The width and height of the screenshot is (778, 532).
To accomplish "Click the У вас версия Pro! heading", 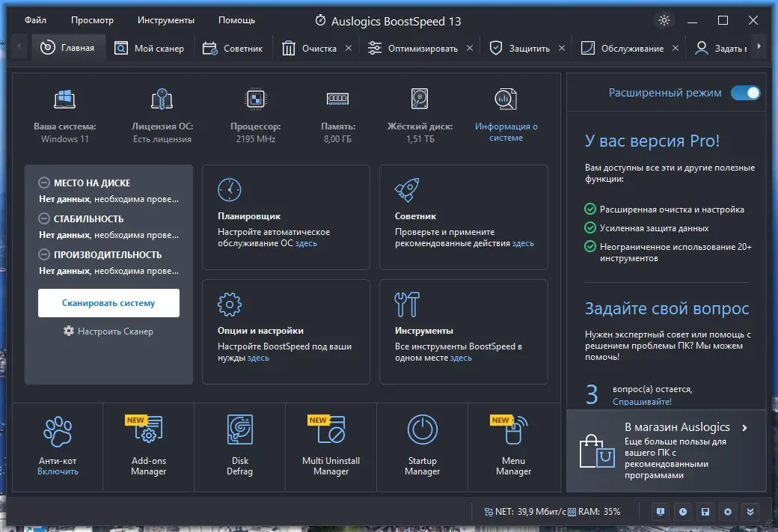I will 652,141.
